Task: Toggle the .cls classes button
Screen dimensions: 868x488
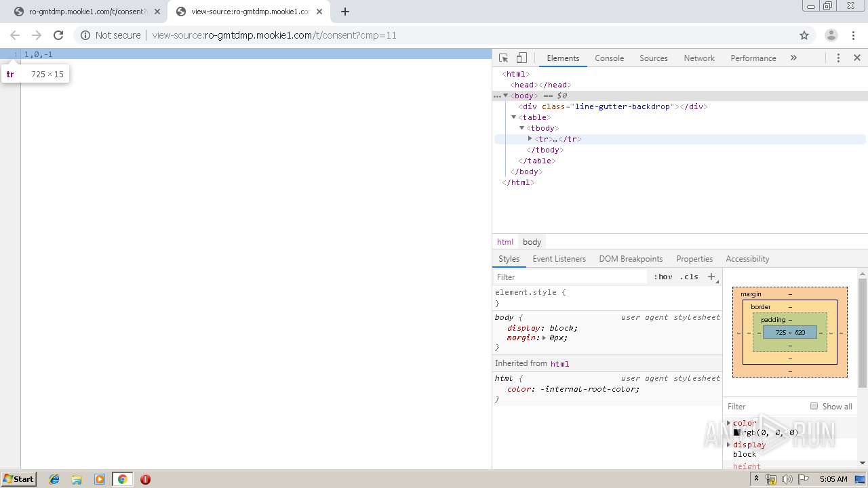Action: pyautogui.click(x=690, y=277)
